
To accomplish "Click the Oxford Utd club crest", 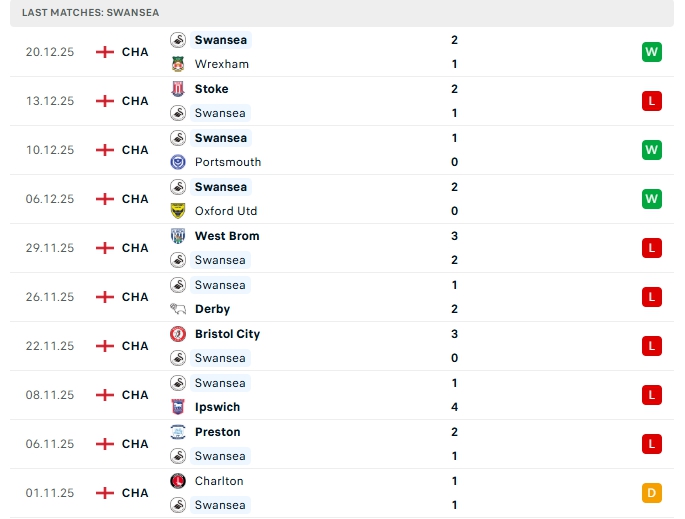I will [x=178, y=211].
